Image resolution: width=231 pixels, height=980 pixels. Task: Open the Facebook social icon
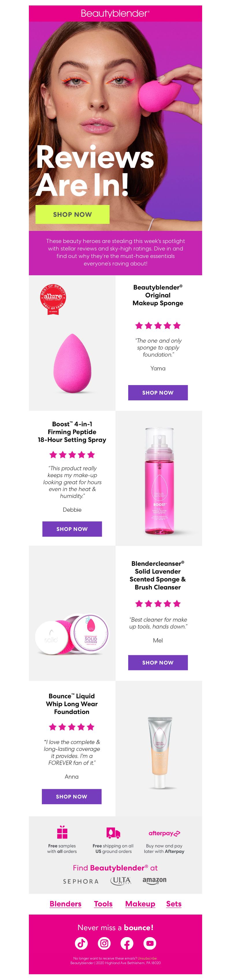[x=127, y=943]
